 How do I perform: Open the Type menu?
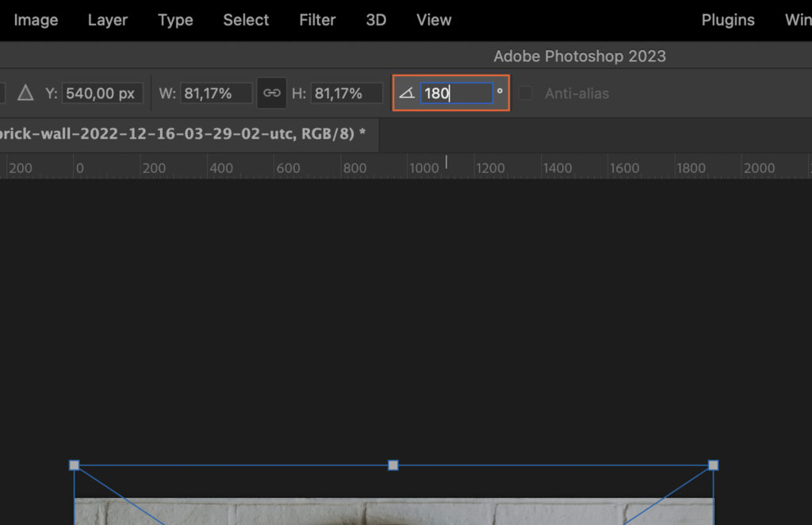175,20
